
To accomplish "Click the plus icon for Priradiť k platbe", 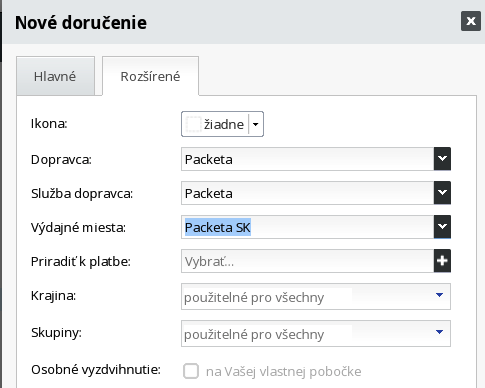I will pos(442,261).
